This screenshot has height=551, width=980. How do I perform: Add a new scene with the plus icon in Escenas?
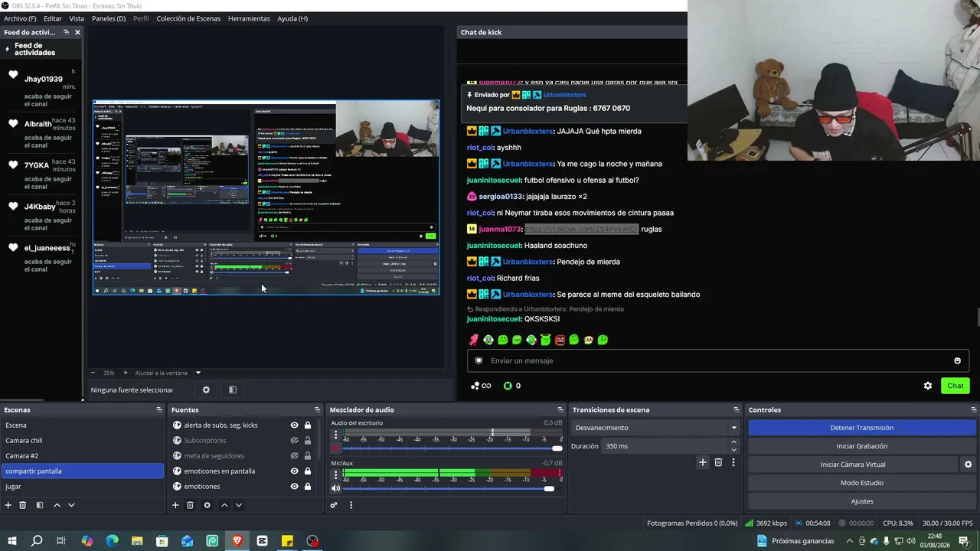click(x=8, y=505)
